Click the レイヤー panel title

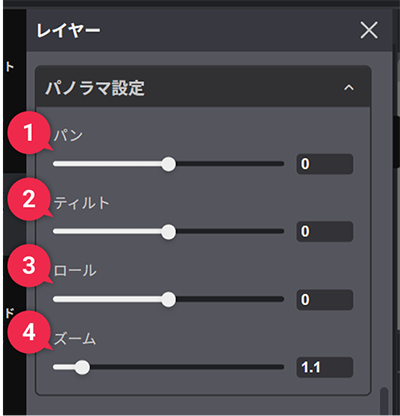pos(68,30)
